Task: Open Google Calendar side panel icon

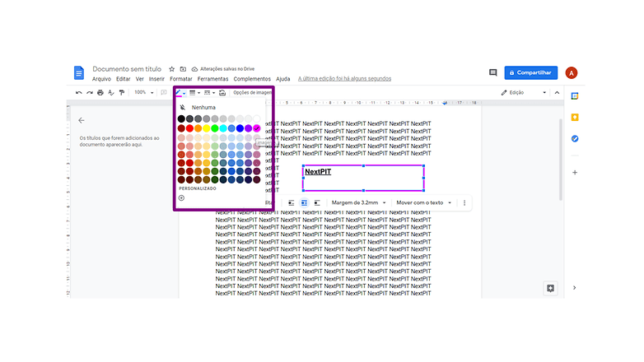Action: tap(575, 96)
